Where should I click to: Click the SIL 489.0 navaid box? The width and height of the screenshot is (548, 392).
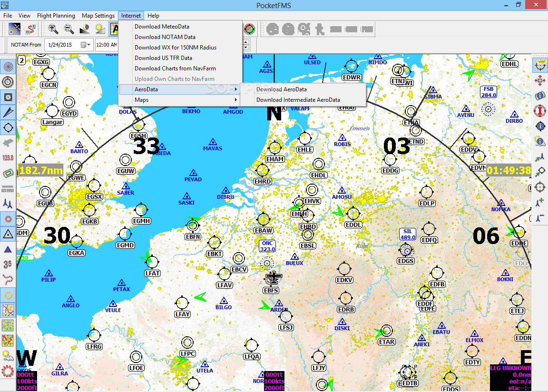point(408,234)
